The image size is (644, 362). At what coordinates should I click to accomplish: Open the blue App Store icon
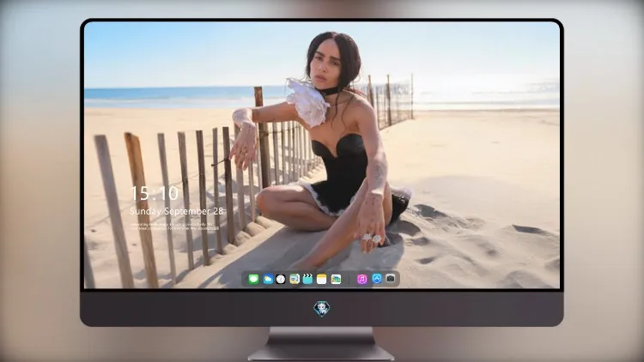[x=377, y=279]
